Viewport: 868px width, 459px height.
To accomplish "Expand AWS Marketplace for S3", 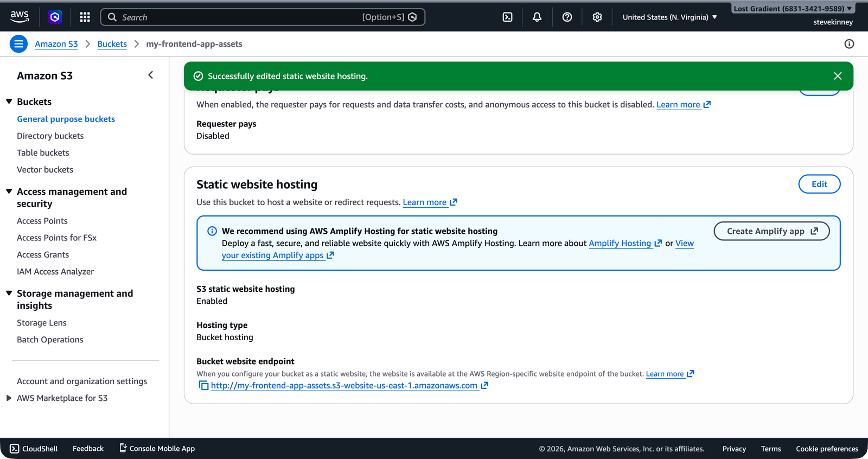I will tap(9, 398).
